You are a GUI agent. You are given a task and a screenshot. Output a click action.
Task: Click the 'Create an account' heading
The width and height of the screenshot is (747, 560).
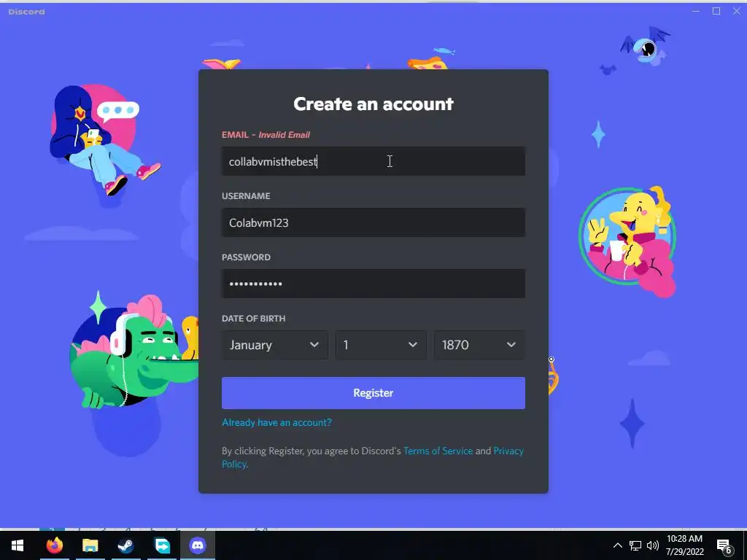pyautogui.click(x=373, y=104)
